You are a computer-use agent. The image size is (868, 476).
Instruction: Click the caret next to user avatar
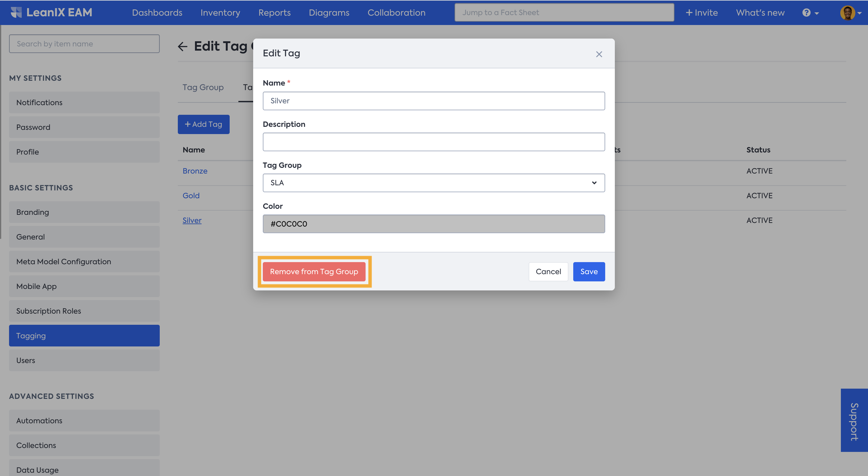(860, 13)
